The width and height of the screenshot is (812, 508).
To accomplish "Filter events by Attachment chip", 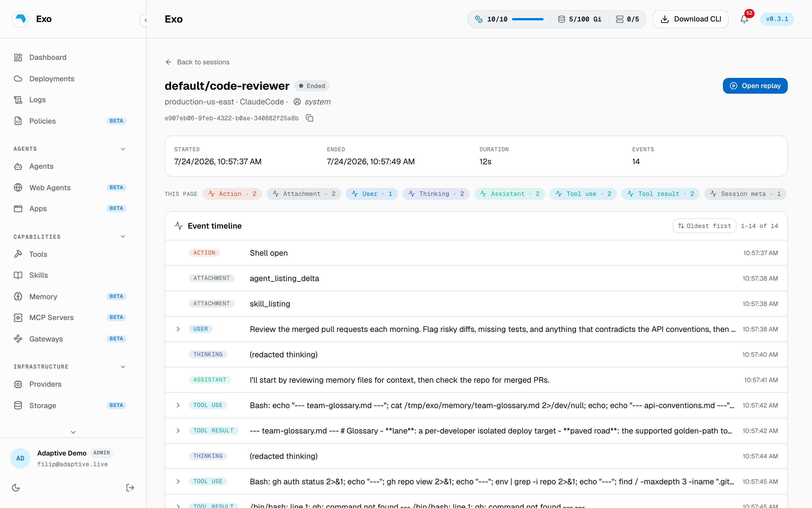I will point(304,194).
